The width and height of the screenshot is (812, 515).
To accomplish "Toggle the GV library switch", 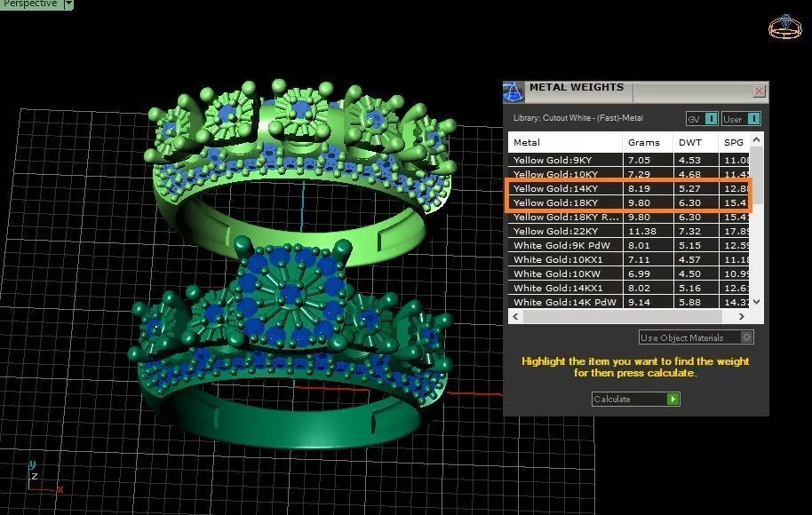I will [x=702, y=119].
